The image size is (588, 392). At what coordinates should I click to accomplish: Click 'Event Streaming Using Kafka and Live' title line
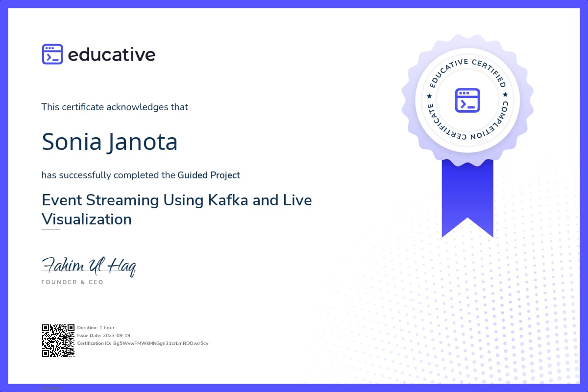(x=177, y=200)
